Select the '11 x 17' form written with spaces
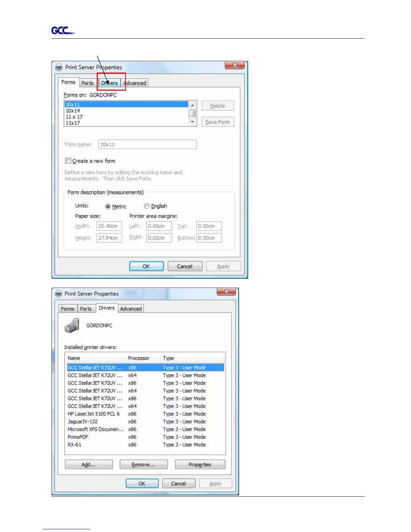This screenshot has width=411, height=532. (x=126, y=117)
